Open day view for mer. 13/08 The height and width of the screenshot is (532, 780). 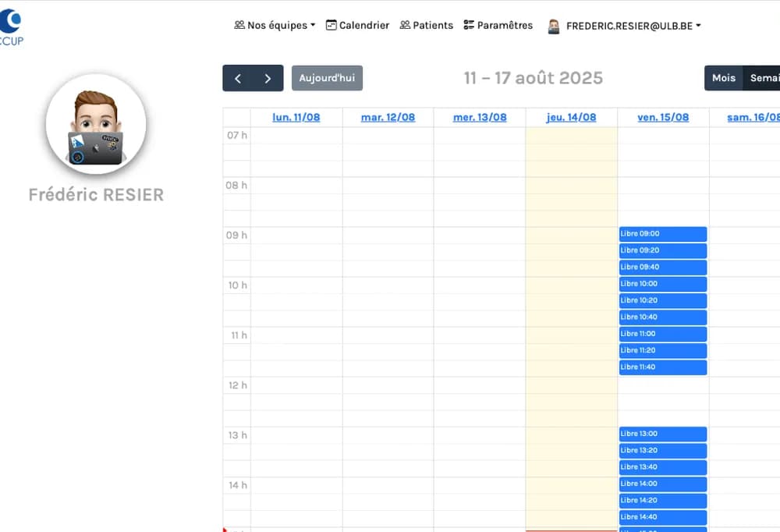pyautogui.click(x=480, y=118)
